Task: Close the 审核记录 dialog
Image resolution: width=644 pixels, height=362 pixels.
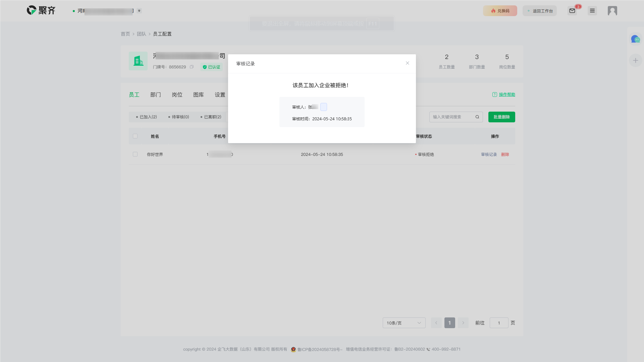Action: 407,63
